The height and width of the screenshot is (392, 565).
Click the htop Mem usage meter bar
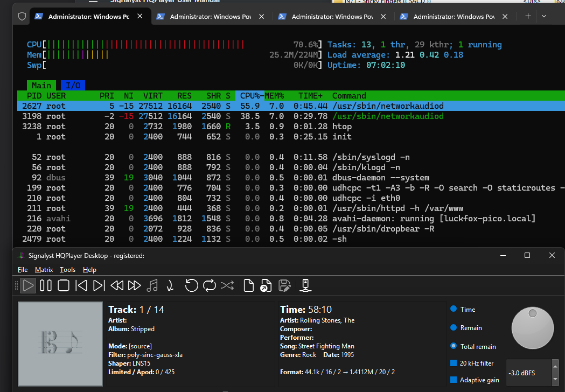(175, 55)
